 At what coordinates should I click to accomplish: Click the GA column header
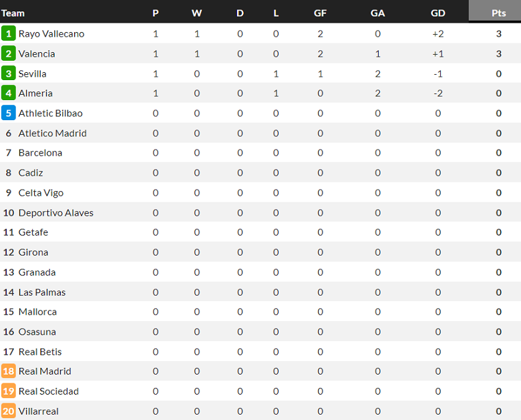pyautogui.click(x=378, y=13)
